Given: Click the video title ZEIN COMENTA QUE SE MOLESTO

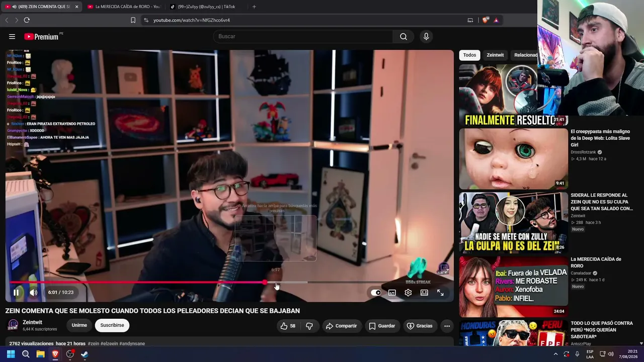Looking at the screenshot, I should pos(152,311).
